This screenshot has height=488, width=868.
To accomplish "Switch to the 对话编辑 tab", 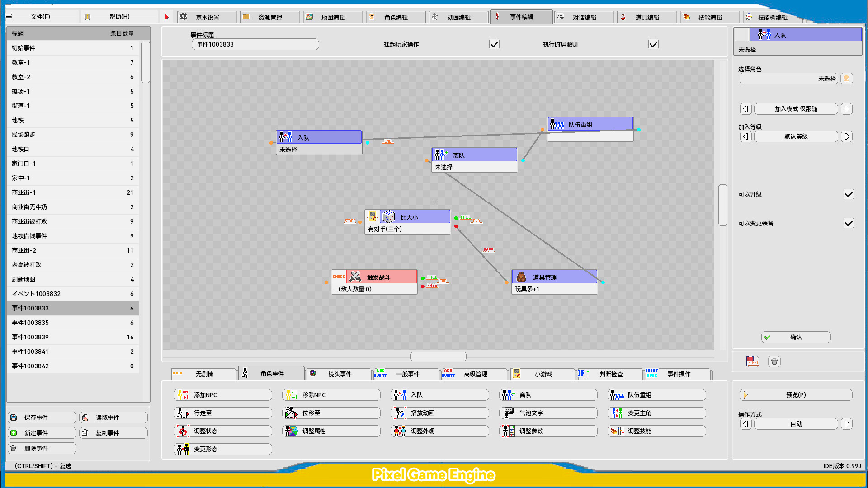I will tap(584, 17).
